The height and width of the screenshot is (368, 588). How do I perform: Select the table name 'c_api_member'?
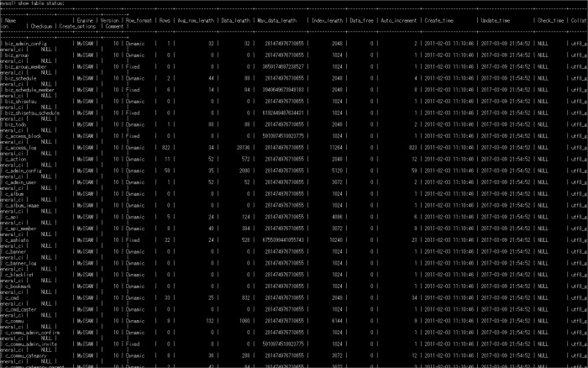[x=21, y=229]
